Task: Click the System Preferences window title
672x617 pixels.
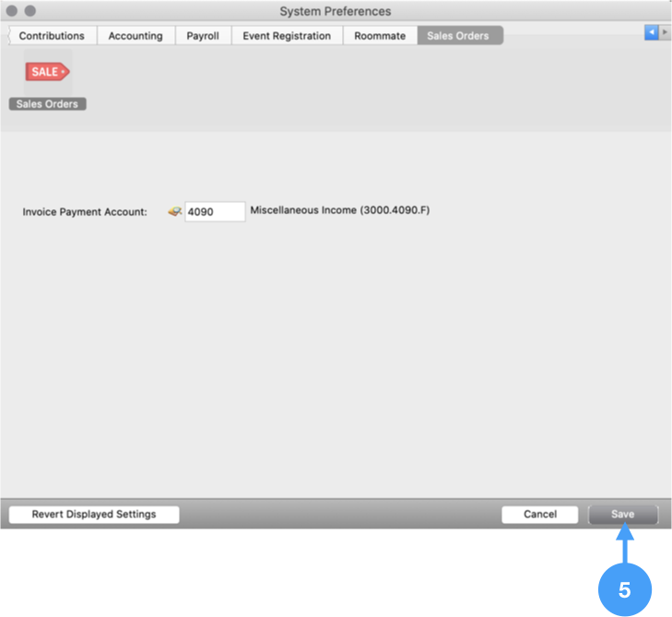Action: pos(336,11)
